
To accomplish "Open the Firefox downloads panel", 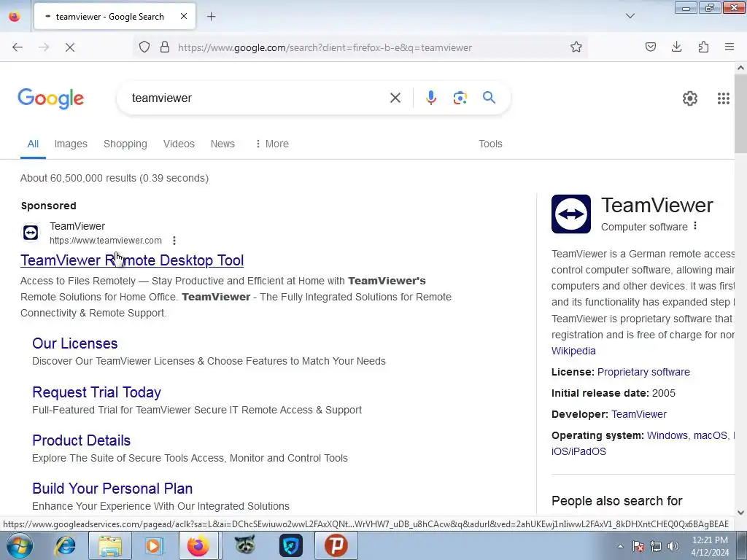I will click(x=676, y=47).
